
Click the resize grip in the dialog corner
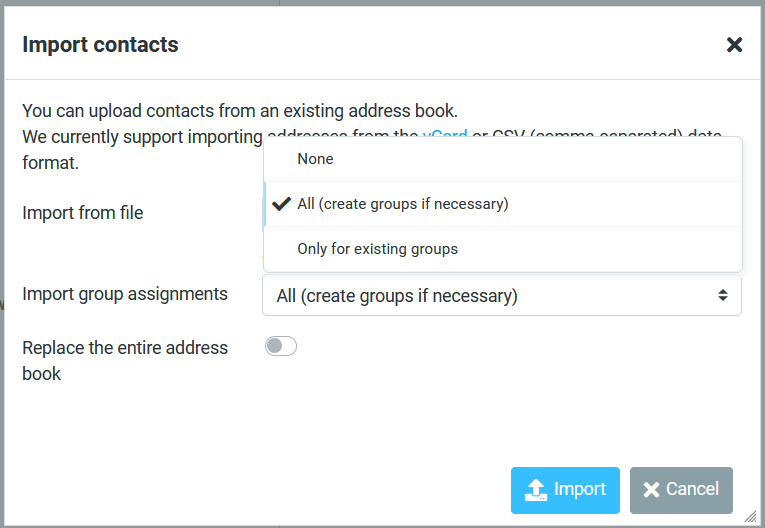click(x=751, y=515)
